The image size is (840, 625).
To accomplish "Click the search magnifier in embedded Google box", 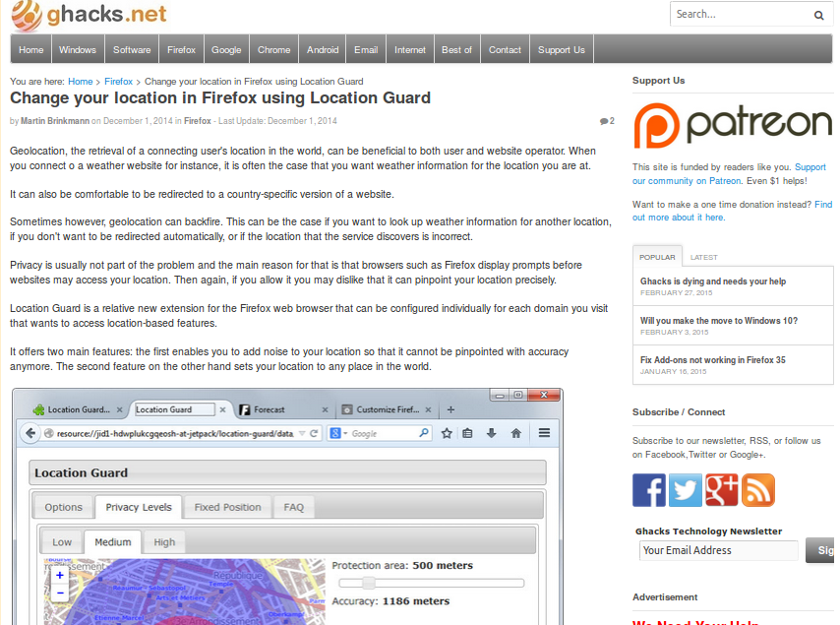I will [424, 432].
